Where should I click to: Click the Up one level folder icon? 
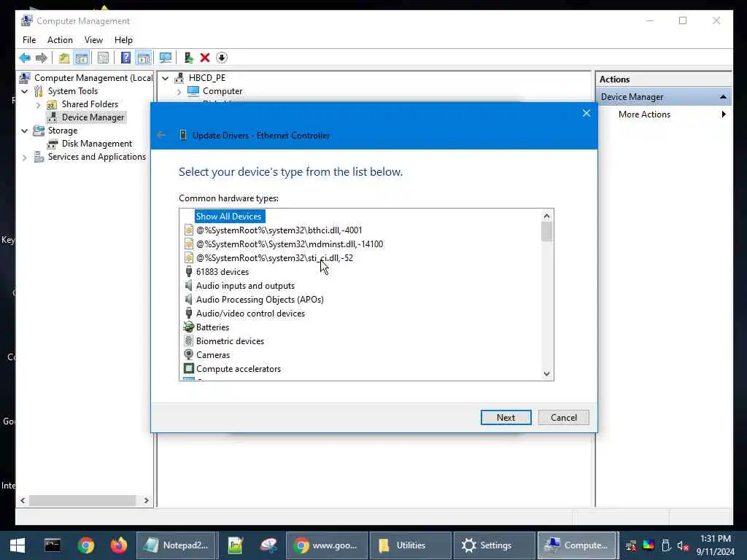tap(64, 58)
